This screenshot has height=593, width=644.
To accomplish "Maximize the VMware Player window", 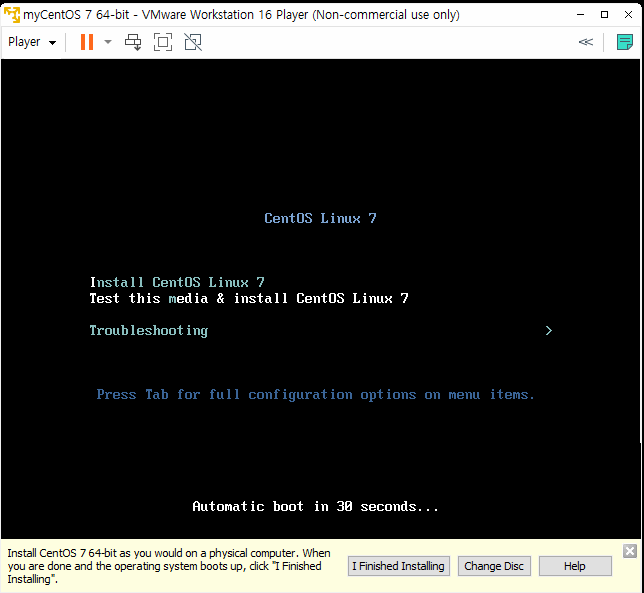I will 604,14.
